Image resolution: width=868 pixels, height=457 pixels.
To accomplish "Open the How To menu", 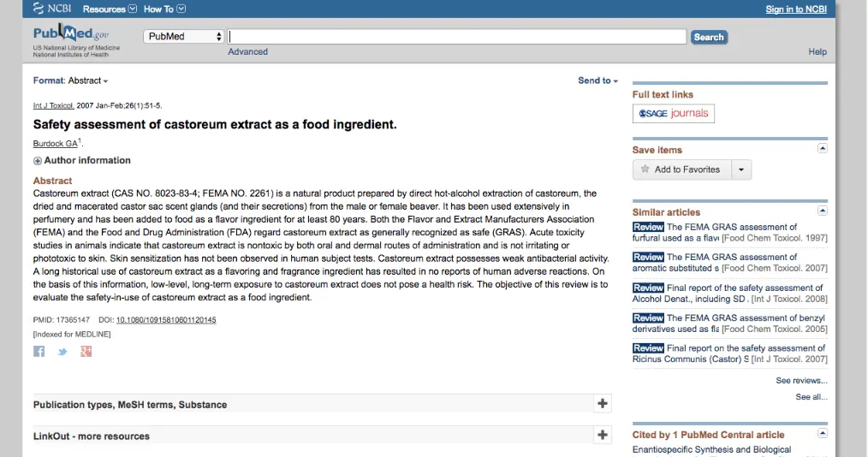I will click(x=164, y=9).
